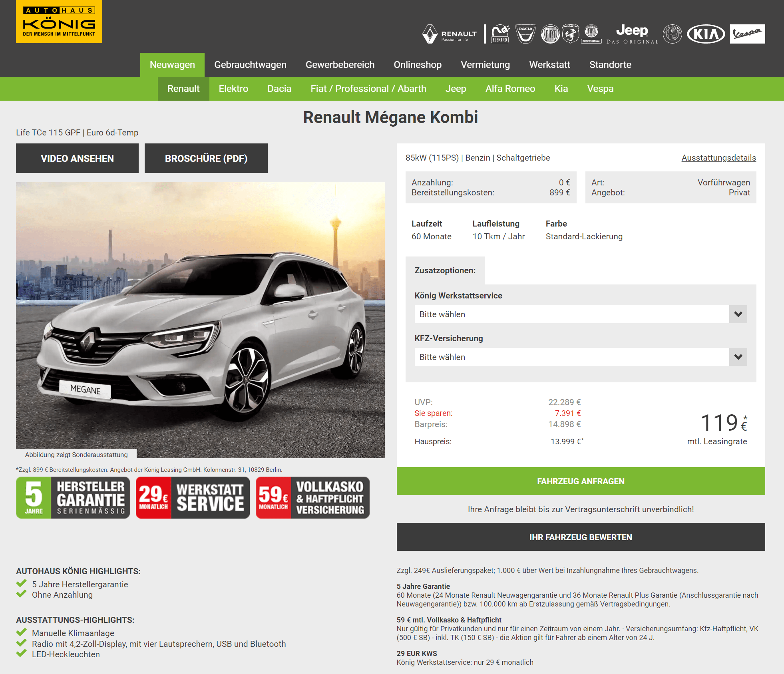Navigate to Standorte
Screen dimensions: 784x674
pyautogui.click(x=610, y=65)
